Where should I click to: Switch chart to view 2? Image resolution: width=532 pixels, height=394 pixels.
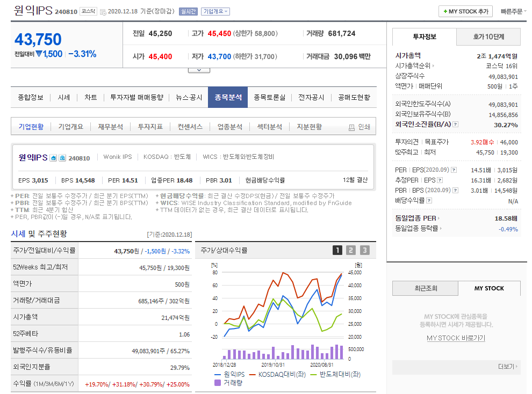coord(351,250)
